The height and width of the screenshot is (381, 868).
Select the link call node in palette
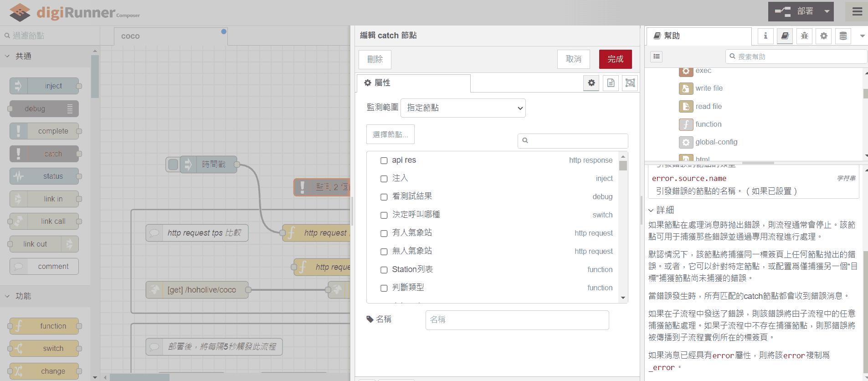[x=44, y=221]
